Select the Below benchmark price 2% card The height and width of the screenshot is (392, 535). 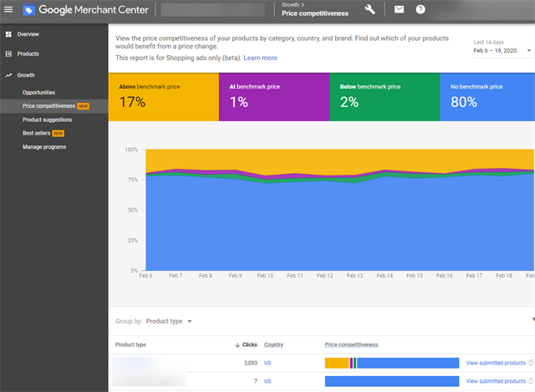[385, 97]
